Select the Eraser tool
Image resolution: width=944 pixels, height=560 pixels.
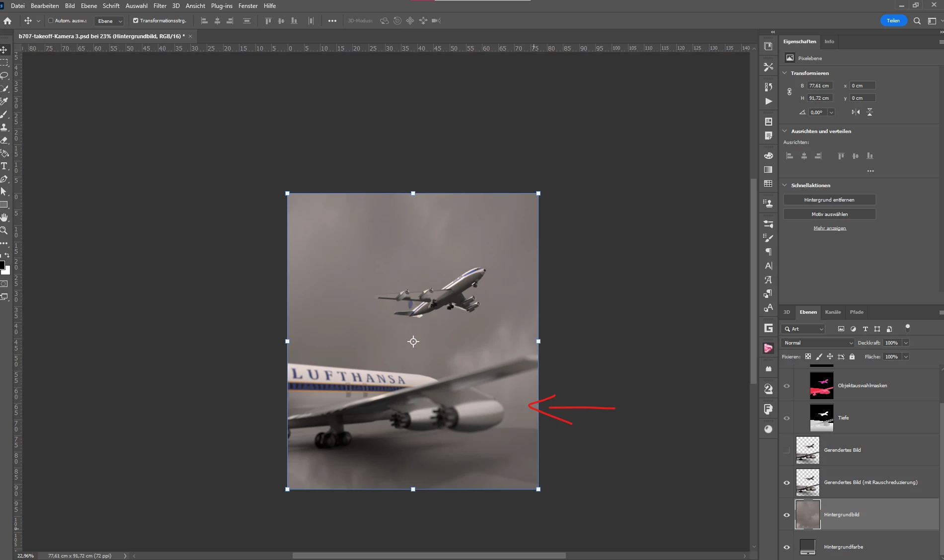(4, 140)
